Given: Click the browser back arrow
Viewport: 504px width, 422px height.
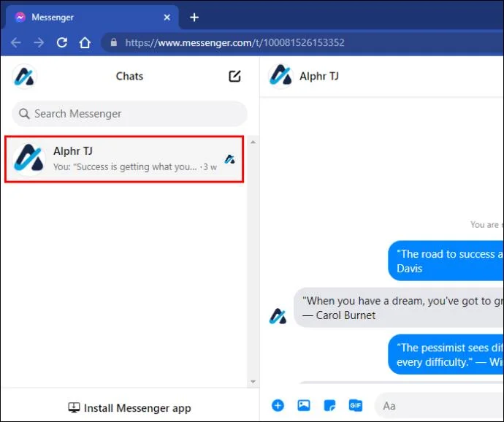Looking at the screenshot, I should [x=16, y=42].
